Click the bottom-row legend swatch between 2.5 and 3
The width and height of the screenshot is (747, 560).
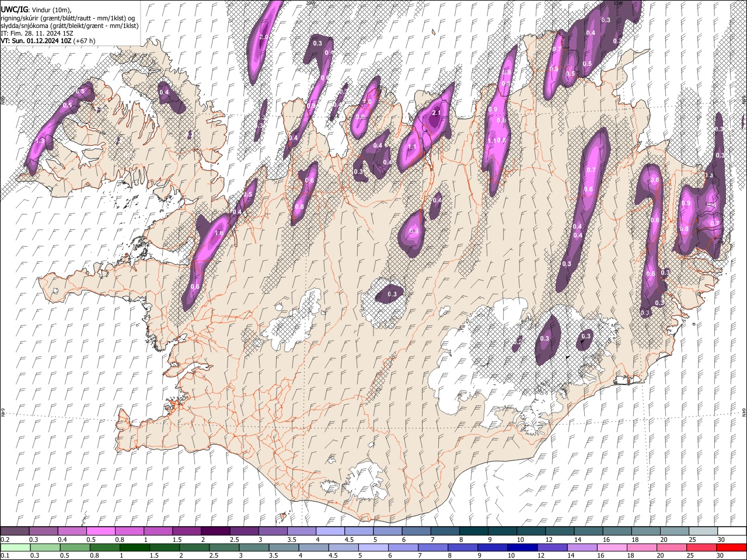(224, 547)
